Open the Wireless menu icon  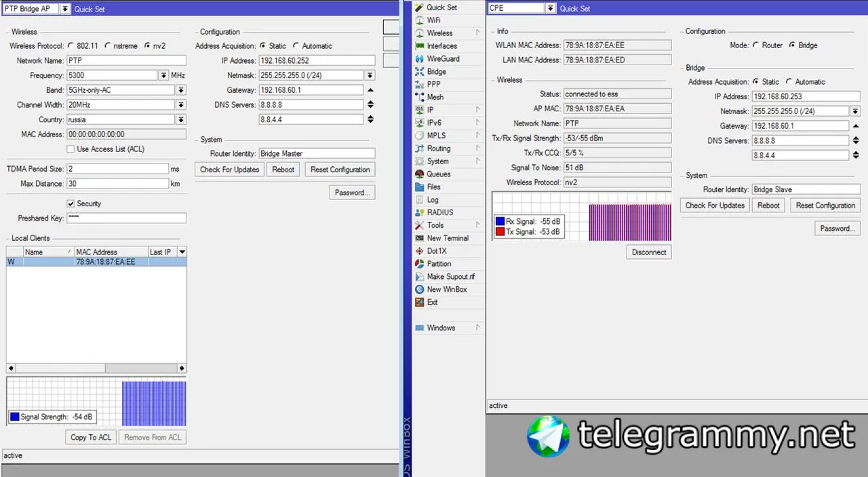tap(420, 33)
